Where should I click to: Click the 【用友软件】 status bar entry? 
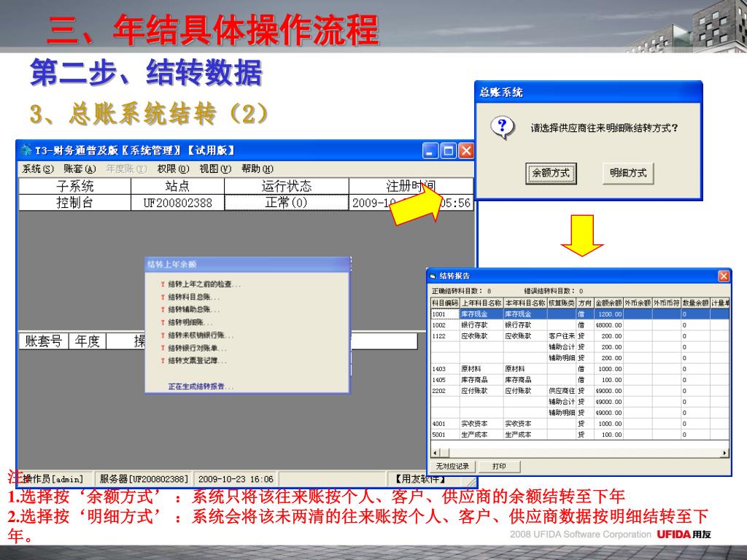pos(420,479)
